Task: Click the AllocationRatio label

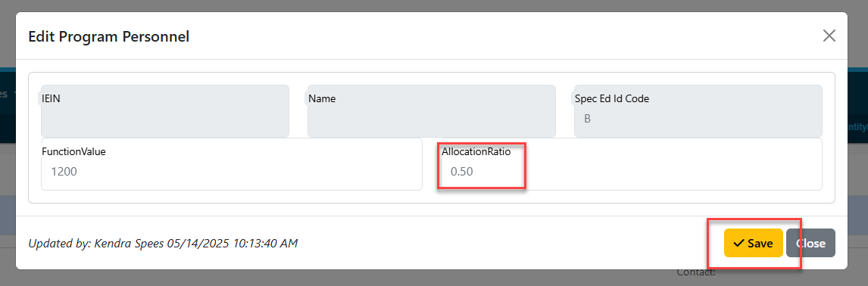Action: tap(476, 151)
